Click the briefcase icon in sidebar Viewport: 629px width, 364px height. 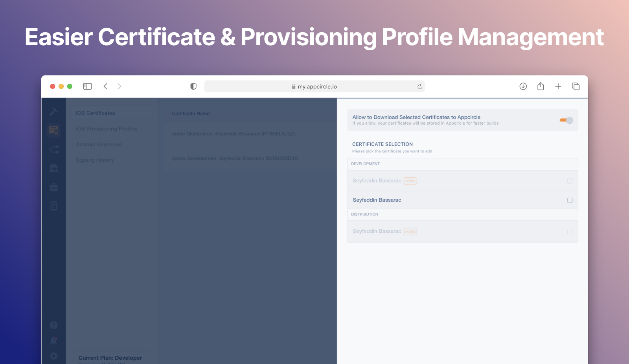[54, 188]
